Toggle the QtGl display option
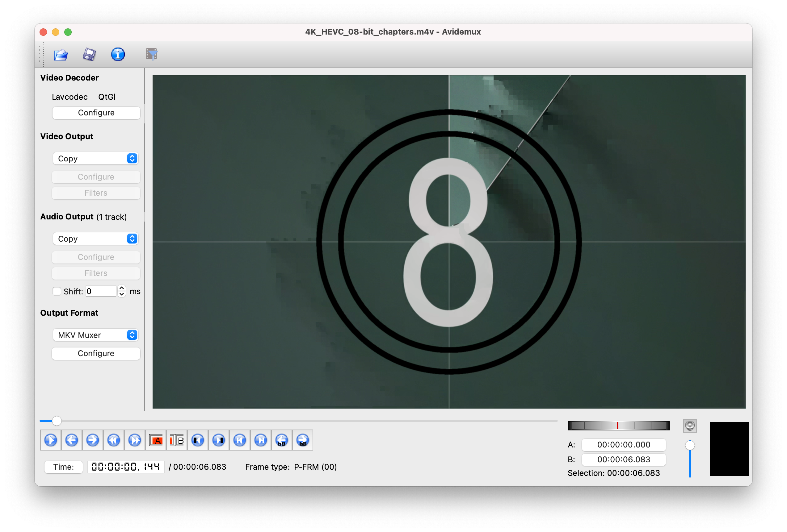The height and width of the screenshot is (532, 787). click(107, 97)
